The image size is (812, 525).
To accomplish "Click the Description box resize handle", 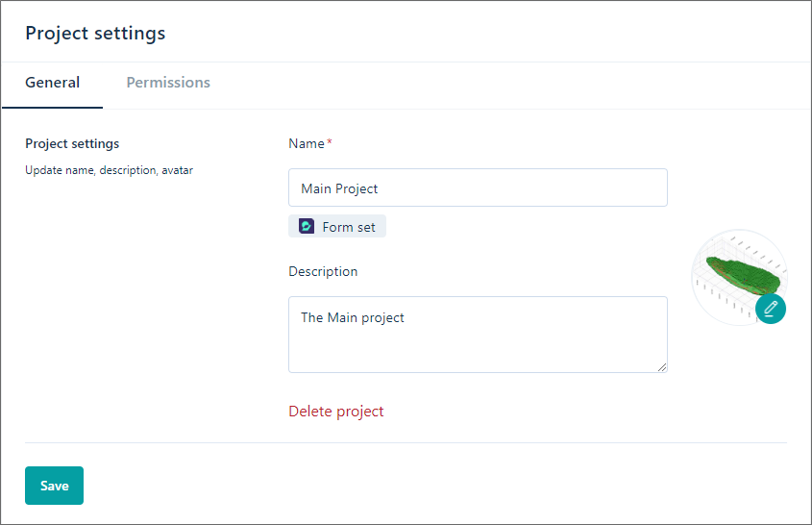I will 662,367.
